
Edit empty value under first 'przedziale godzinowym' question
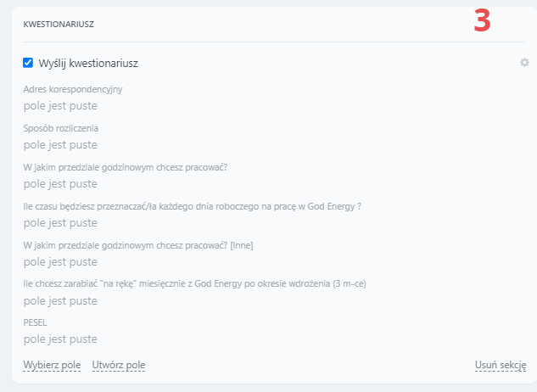click(x=60, y=183)
